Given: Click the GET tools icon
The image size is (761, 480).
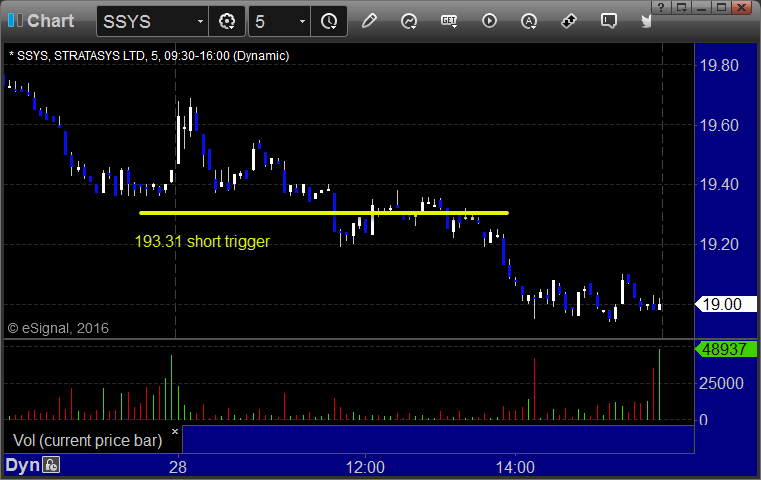Looking at the screenshot, I should [x=449, y=21].
